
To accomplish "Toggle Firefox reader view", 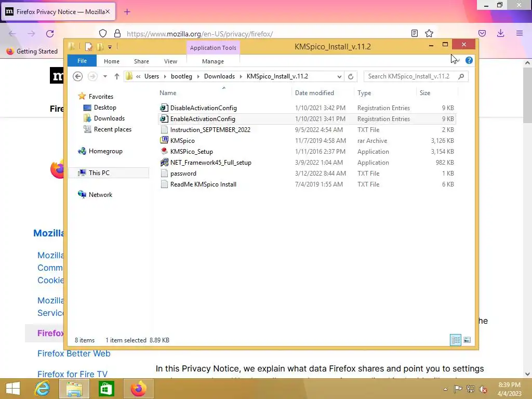I will [414, 33].
